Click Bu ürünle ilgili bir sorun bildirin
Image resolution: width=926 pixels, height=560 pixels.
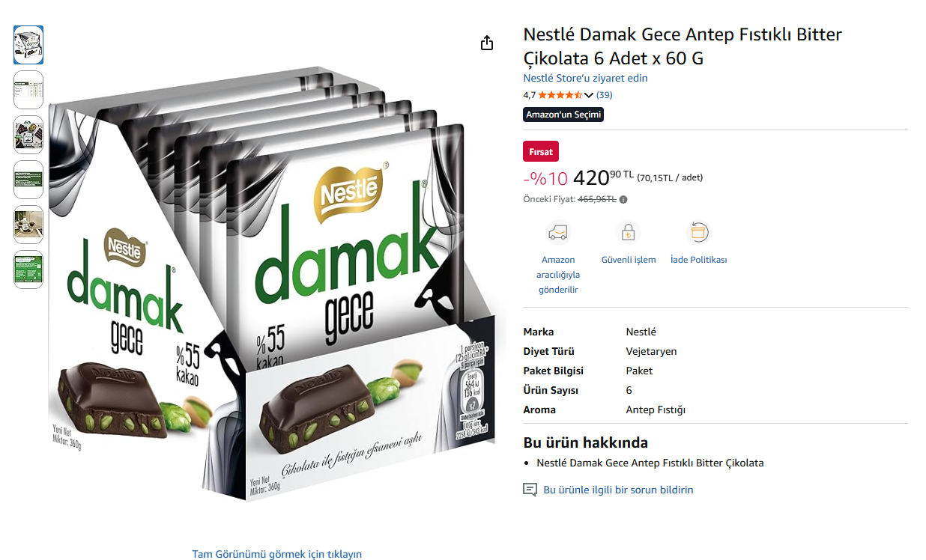(x=618, y=490)
